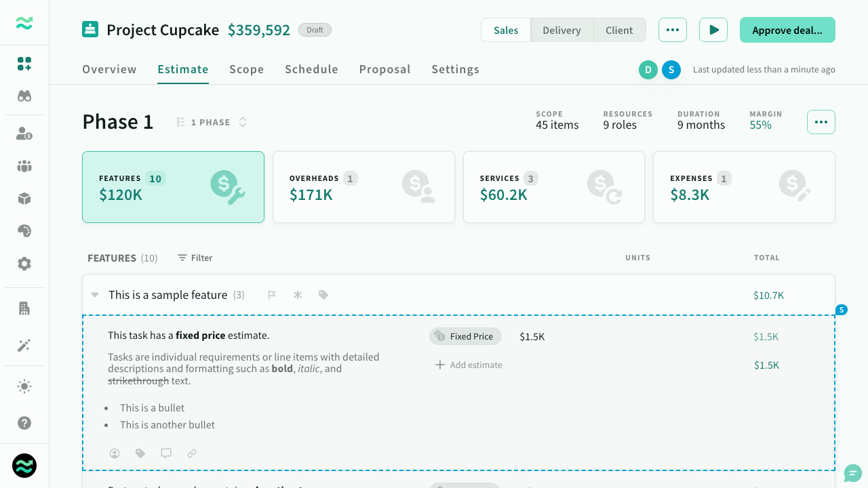Toggle the light/dark theme sun icon
This screenshot has height=488, width=868.
[24, 387]
